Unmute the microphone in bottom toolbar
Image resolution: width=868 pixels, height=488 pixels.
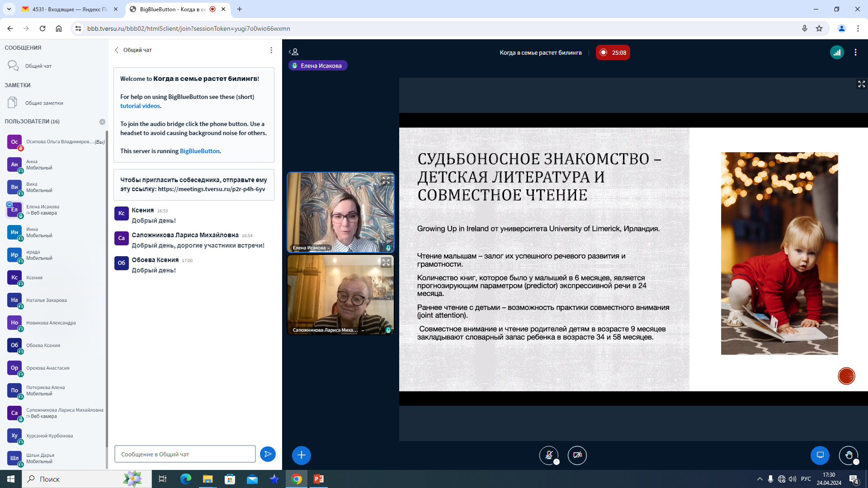[549, 455]
